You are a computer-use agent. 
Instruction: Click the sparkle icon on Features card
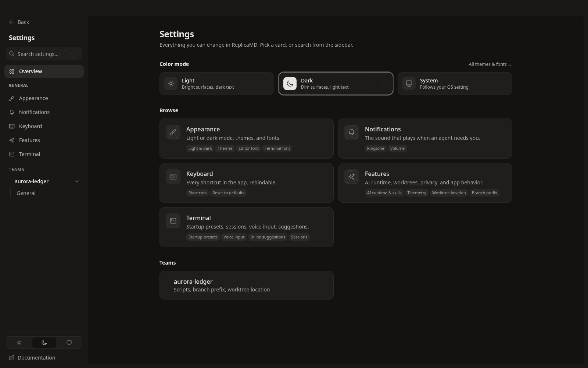click(352, 177)
